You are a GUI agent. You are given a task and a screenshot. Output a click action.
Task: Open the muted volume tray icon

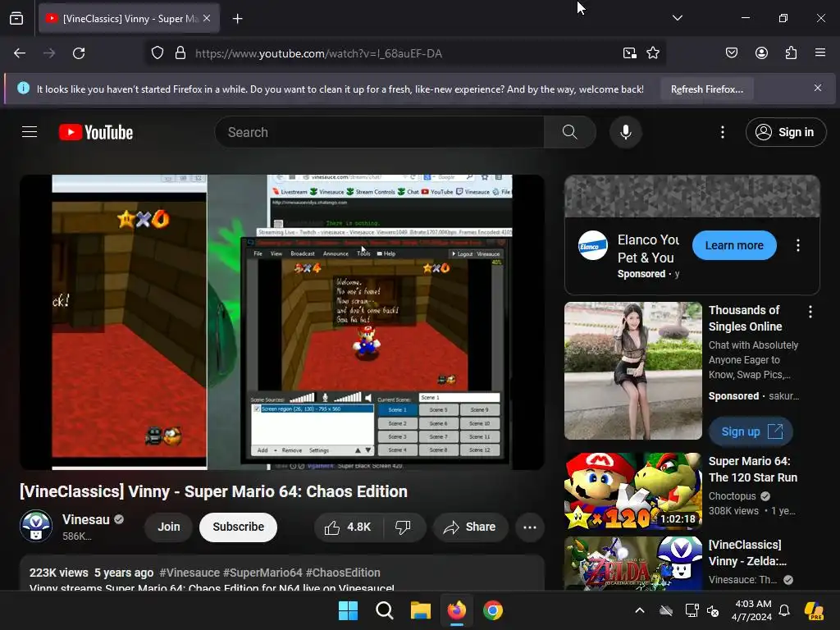[713, 610]
